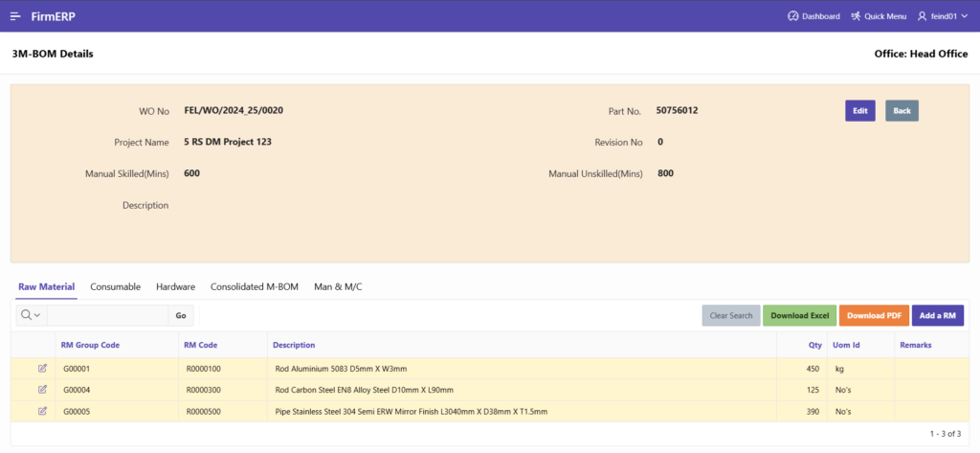Open the hamburger navigation menu
This screenshot has height=453, width=980.
click(15, 15)
